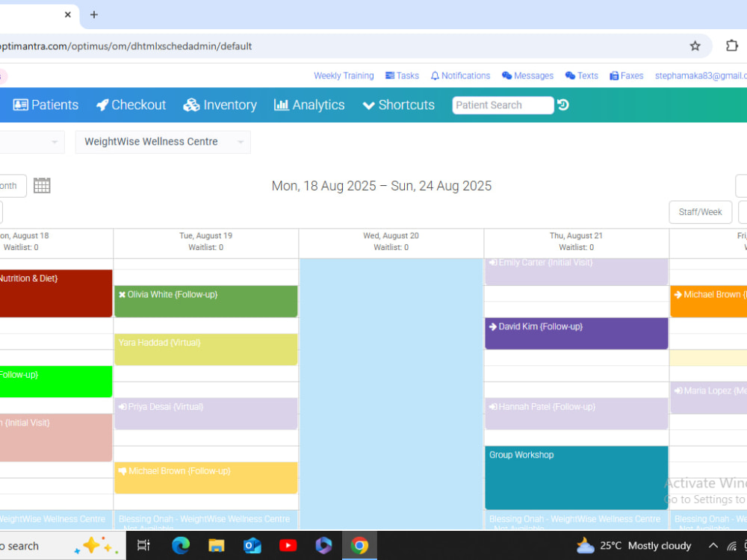Open the Analytics section
The image size is (747, 560).
click(x=309, y=105)
